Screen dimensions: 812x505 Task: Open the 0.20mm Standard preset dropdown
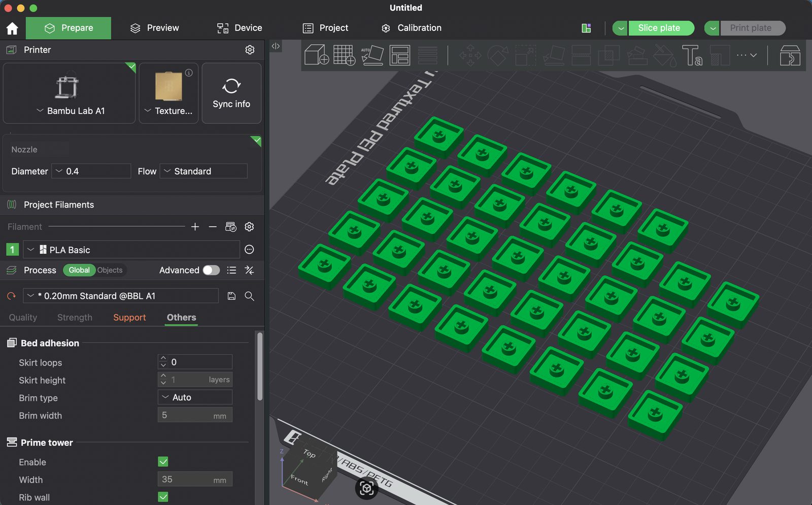(x=121, y=296)
